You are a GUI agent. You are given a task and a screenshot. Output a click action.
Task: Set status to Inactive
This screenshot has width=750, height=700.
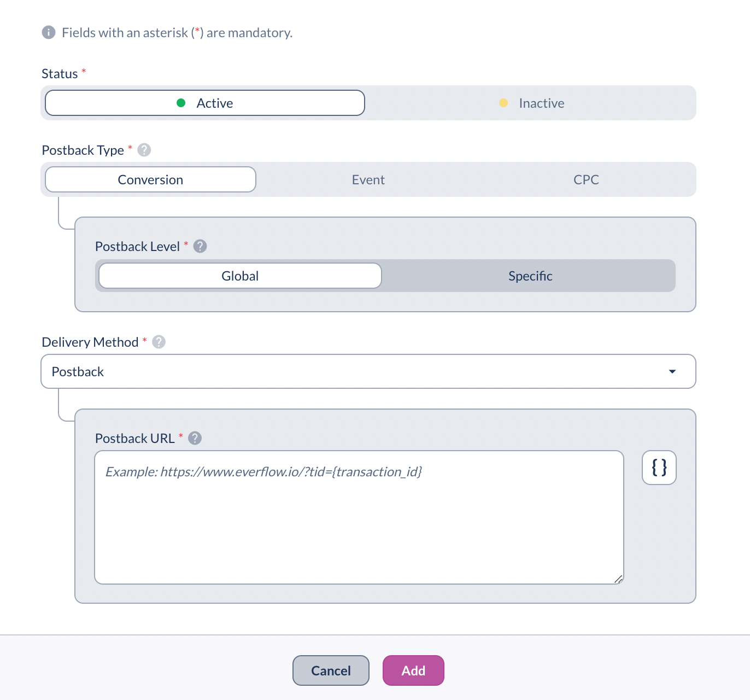click(531, 103)
